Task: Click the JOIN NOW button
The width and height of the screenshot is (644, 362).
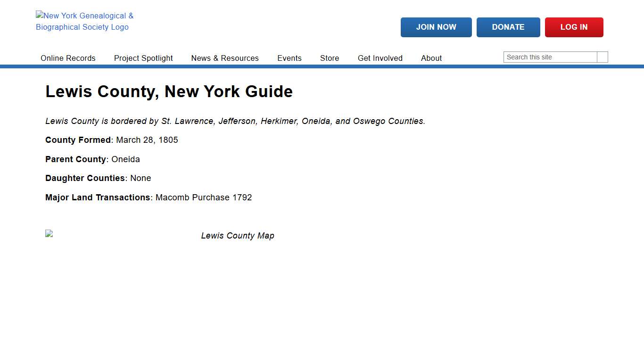Action: tap(436, 27)
